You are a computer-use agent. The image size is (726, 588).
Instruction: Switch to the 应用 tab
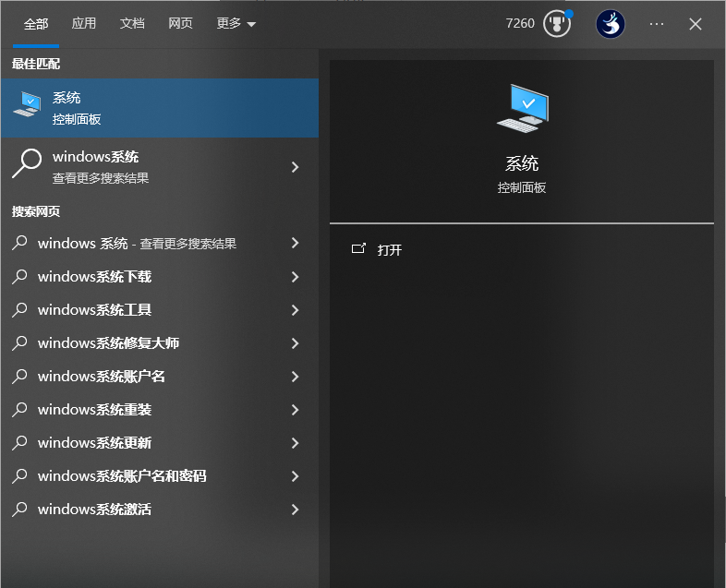coord(84,23)
